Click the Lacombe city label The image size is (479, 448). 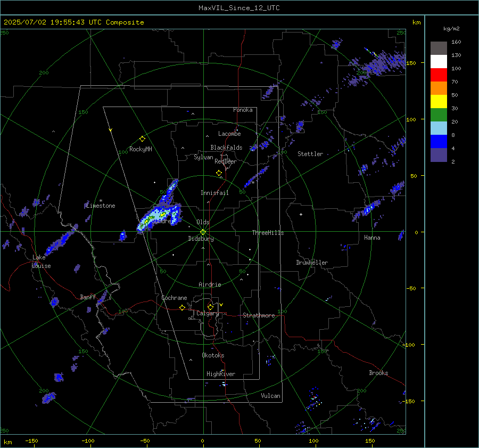pos(229,134)
